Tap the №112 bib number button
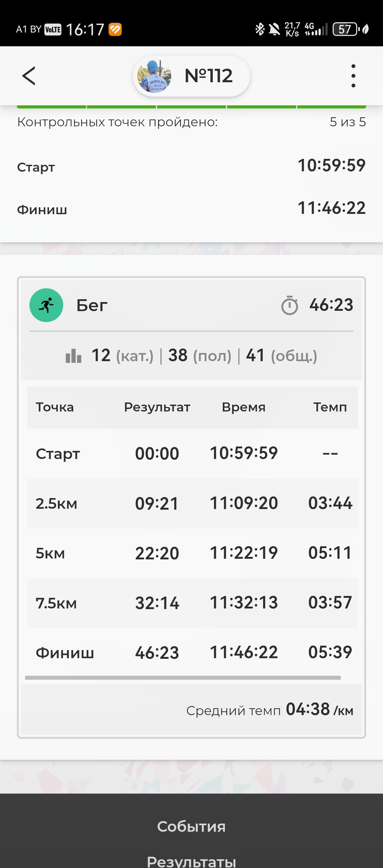The image size is (383, 868). [191, 76]
